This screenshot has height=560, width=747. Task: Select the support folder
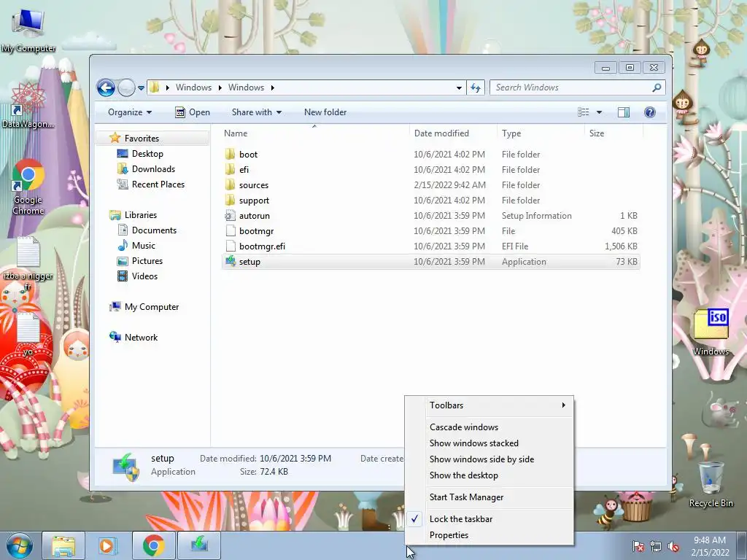[254, 201]
